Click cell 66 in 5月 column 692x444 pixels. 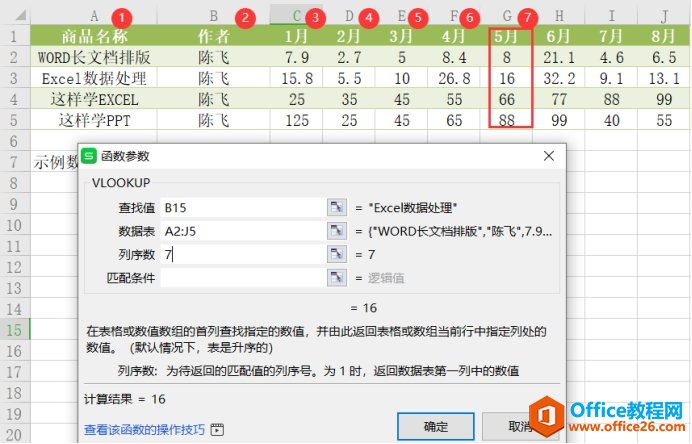(506, 99)
